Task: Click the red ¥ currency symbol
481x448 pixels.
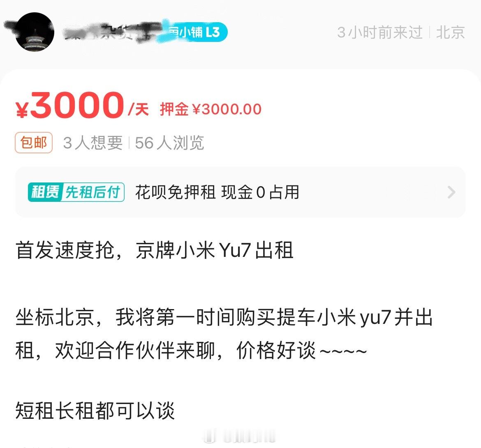Action: point(22,109)
